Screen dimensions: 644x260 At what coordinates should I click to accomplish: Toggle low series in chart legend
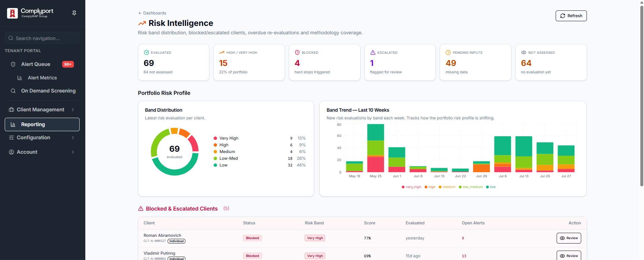[491, 187]
